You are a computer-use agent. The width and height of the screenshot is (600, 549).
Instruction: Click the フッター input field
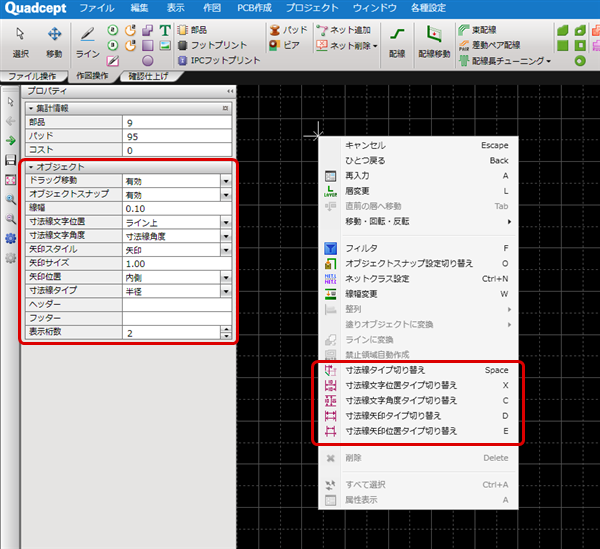(177, 319)
